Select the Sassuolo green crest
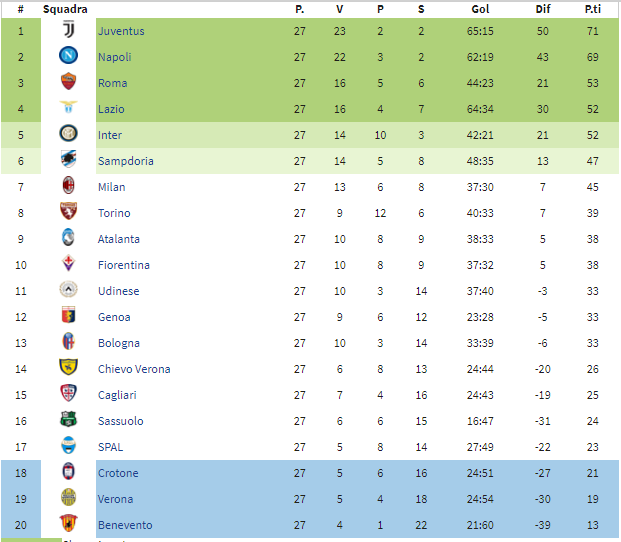This screenshot has width=621, height=542. (69, 419)
